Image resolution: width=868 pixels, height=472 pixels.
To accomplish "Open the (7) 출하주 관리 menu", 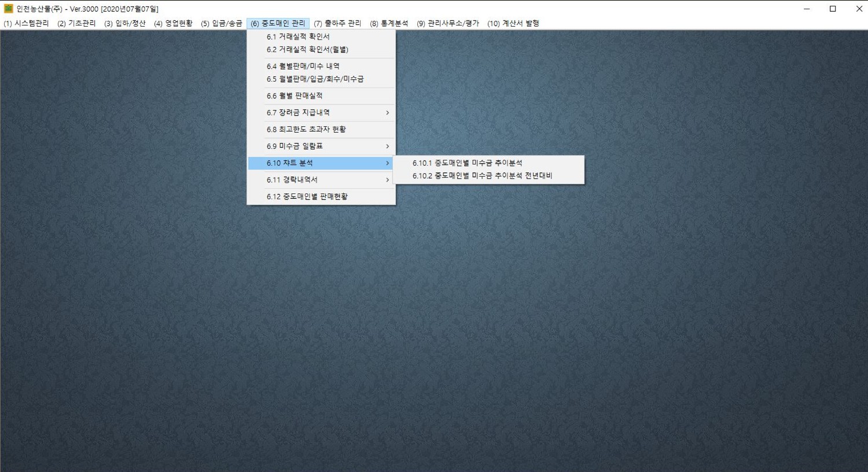I will pos(337,23).
